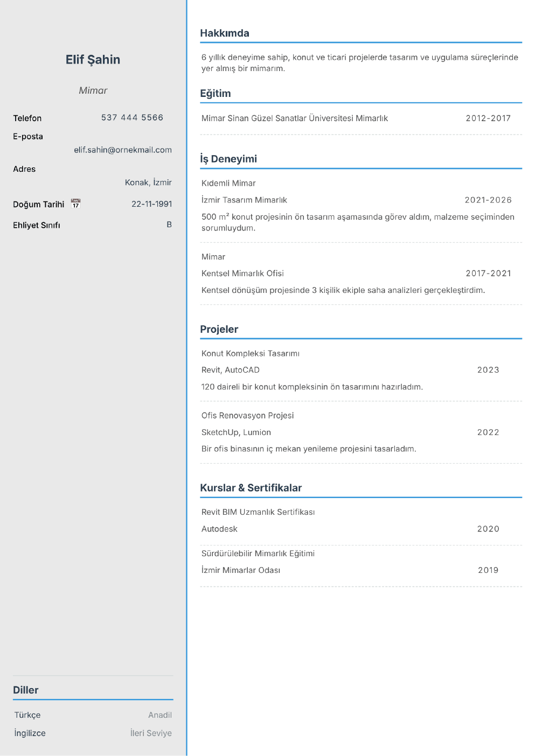Click the course year 2019
The image size is (535, 756).
click(x=488, y=570)
